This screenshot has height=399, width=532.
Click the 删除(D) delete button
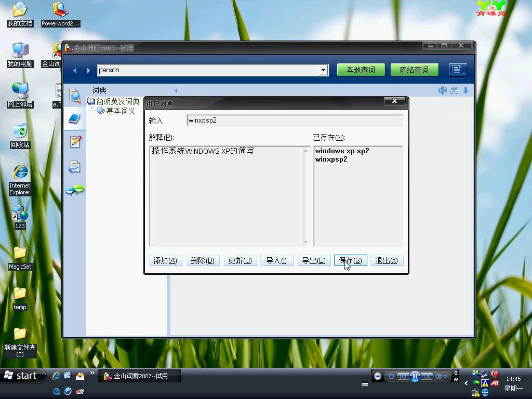(203, 261)
